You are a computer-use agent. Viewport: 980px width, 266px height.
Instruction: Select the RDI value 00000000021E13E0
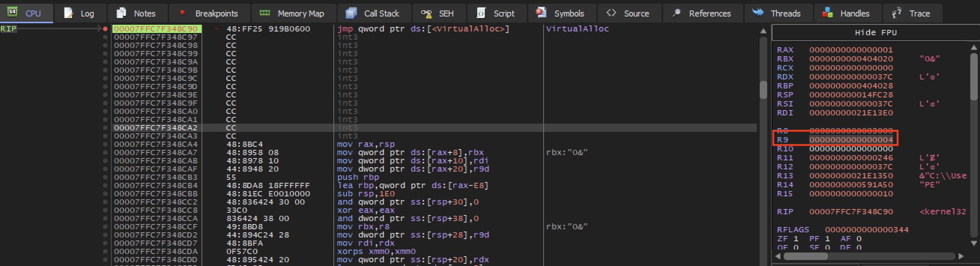851,113
